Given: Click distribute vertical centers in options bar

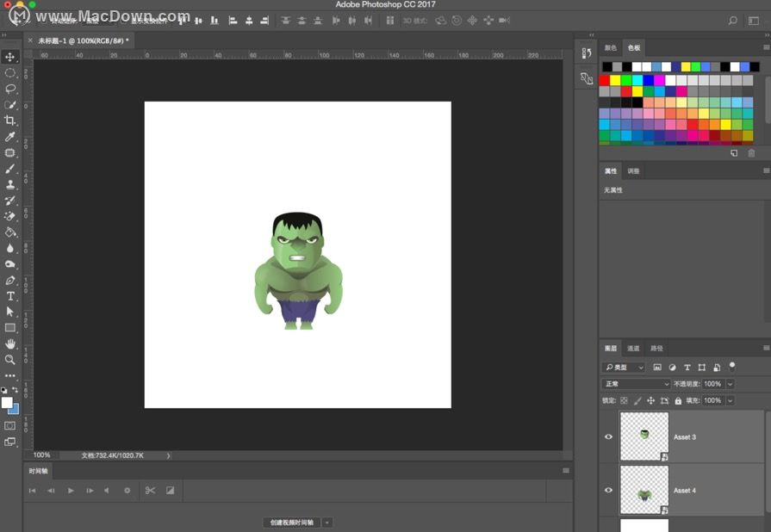Looking at the screenshot, I should pos(302,21).
